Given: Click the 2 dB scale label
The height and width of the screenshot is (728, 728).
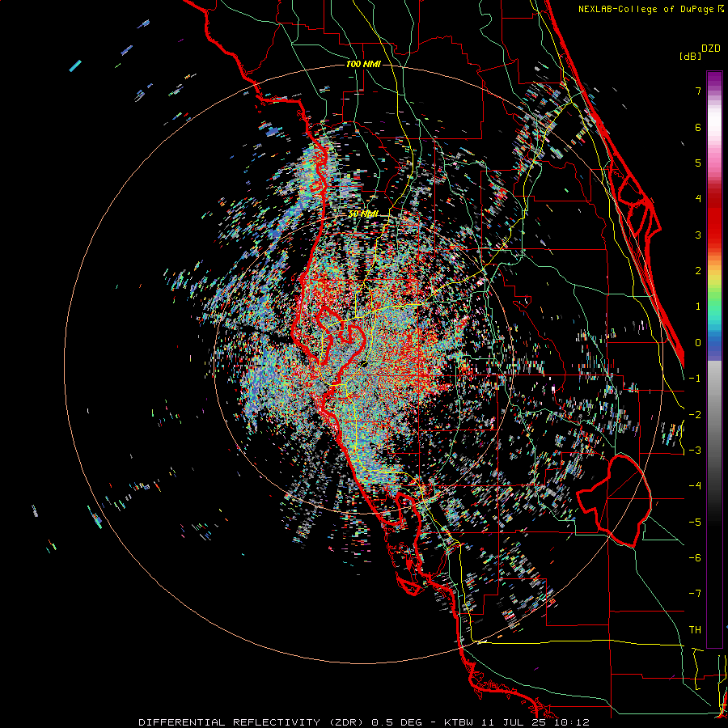Looking at the screenshot, I should tap(698, 271).
